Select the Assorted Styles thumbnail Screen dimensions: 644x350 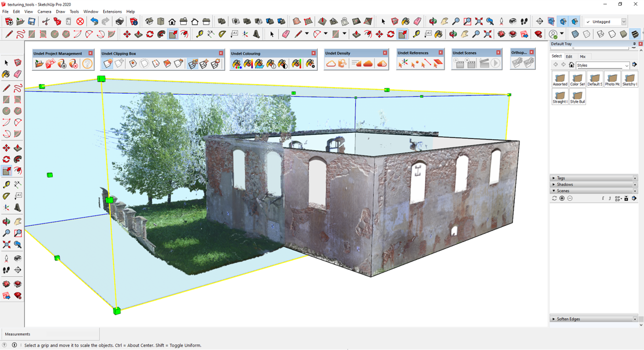pos(560,78)
